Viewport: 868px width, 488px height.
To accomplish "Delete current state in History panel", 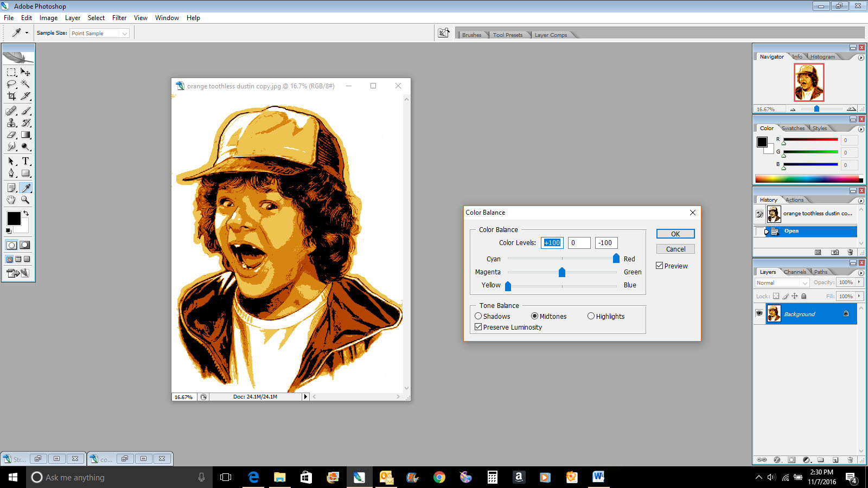I will 850,252.
